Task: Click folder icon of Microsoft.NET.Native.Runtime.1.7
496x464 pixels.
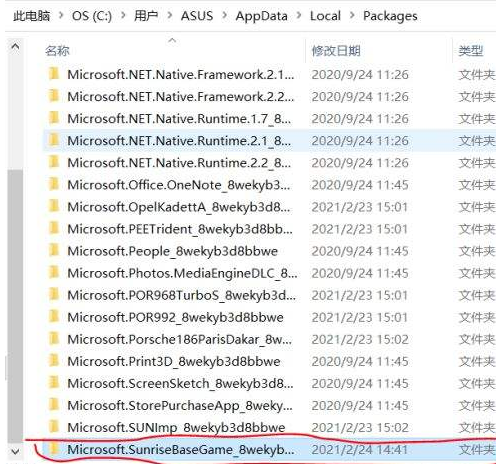Action: pyautogui.click(x=54, y=118)
